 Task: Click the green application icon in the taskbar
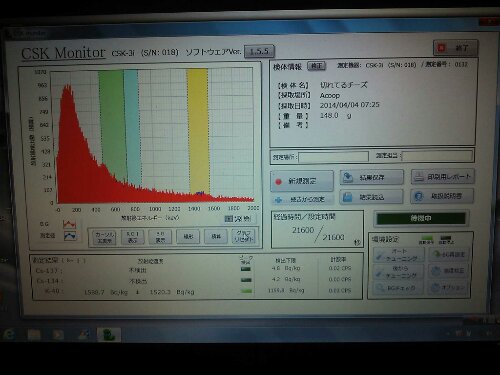[108, 334]
